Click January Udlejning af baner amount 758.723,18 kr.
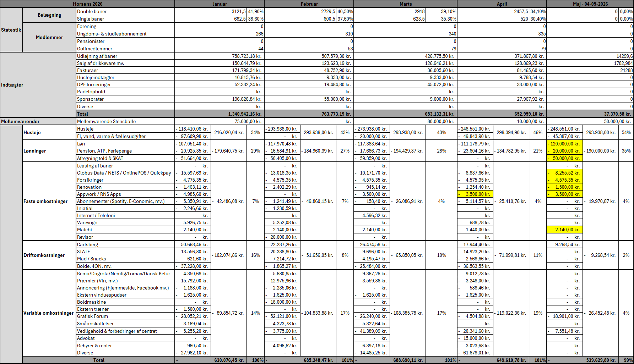Viewport: 634px width, 364px height. (220, 56)
